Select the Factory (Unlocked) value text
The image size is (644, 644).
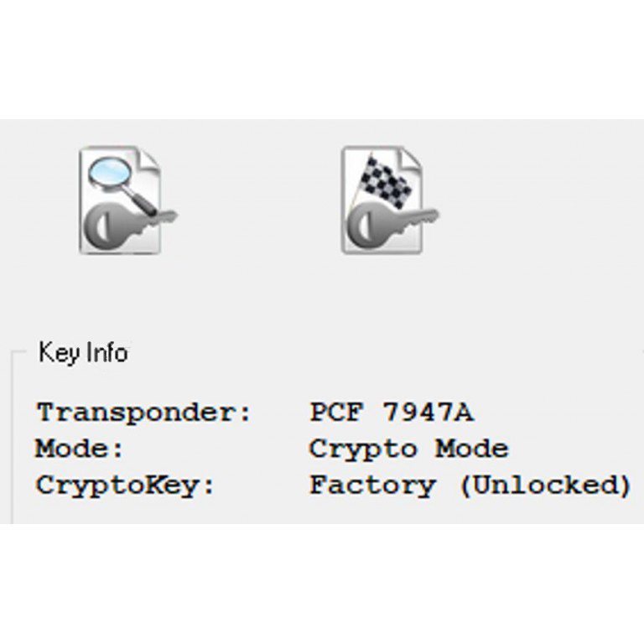(470, 486)
